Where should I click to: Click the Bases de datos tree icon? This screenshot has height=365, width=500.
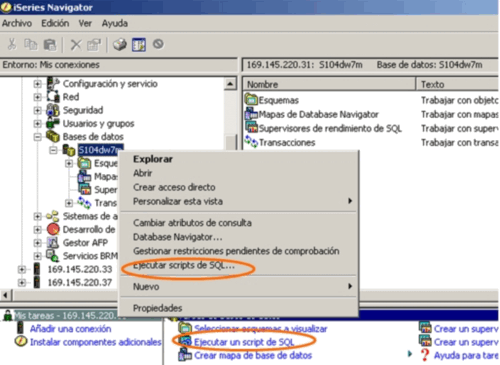[x=53, y=136]
